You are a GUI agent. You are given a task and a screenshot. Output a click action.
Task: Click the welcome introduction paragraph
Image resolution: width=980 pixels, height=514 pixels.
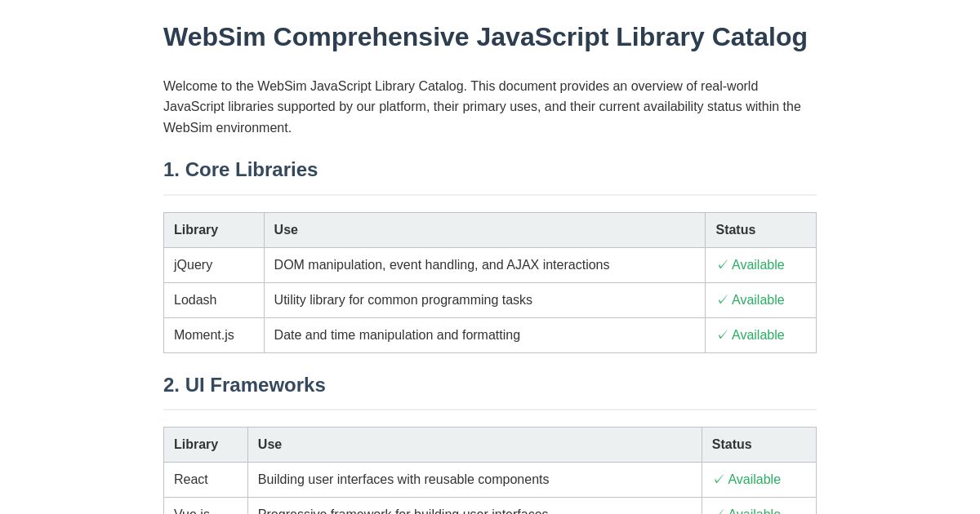coord(482,106)
